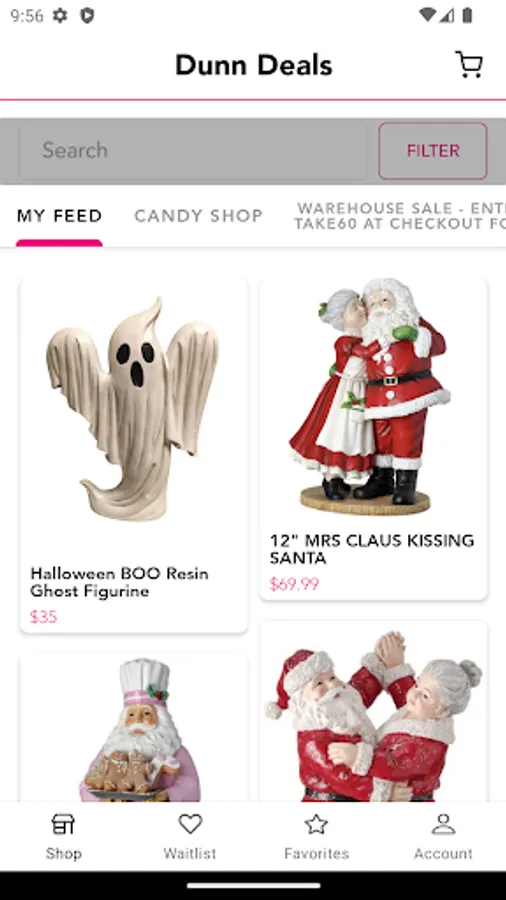Open the WAREHOUSE SALE tab
Viewport: 506px width, 900px height.
(x=400, y=216)
